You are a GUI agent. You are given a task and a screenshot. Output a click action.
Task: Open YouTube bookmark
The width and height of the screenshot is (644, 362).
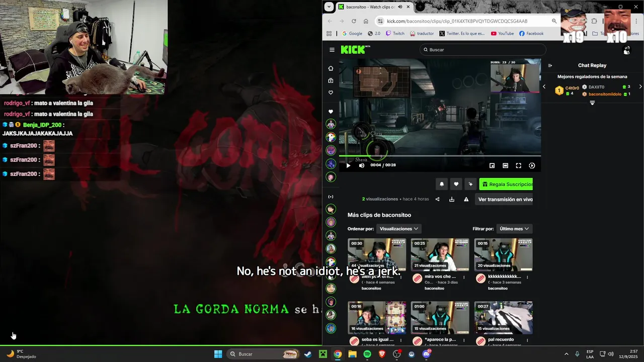tap(502, 34)
